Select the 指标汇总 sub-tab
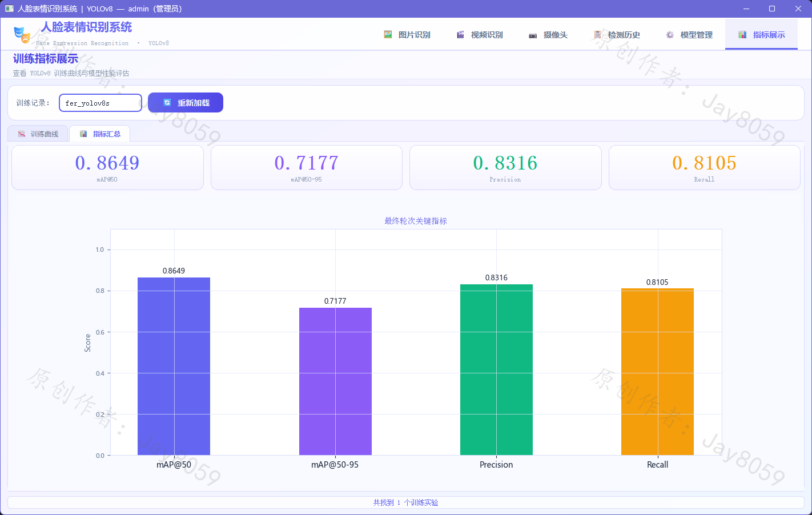The width and height of the screenshot is (812, 515). 100,134
